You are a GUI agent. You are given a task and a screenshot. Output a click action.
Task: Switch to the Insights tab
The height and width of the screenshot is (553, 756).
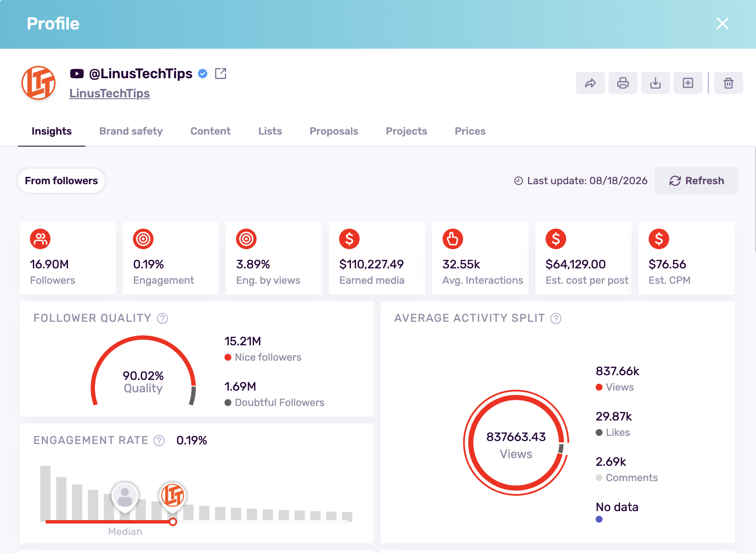[x=52, y=131]
